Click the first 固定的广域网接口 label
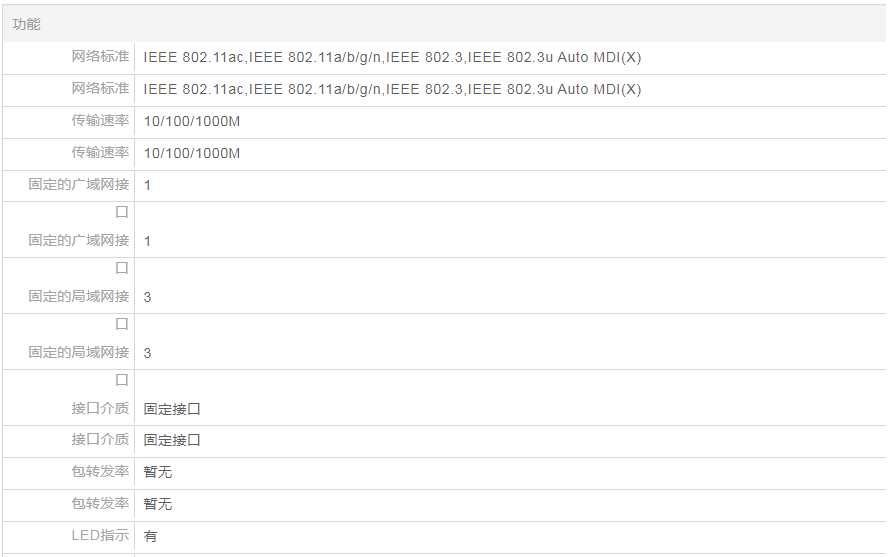The height and width of the screenshot is (557, 889). coord(79,185)
